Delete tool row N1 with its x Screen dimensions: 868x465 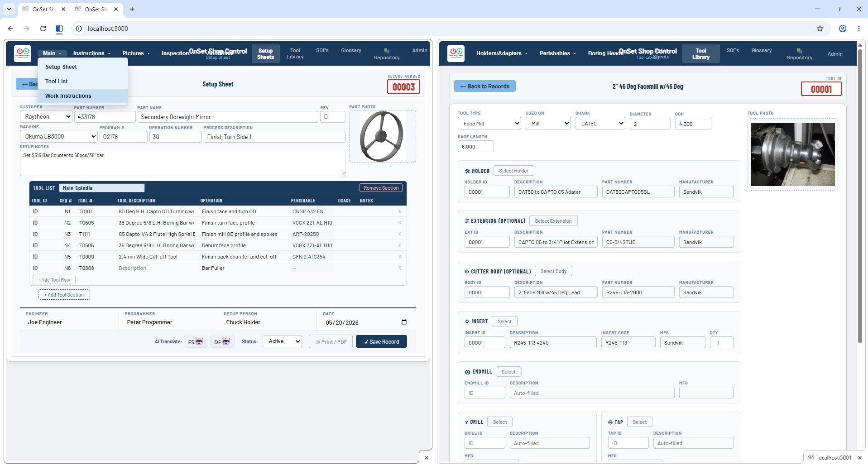(399, 211)
